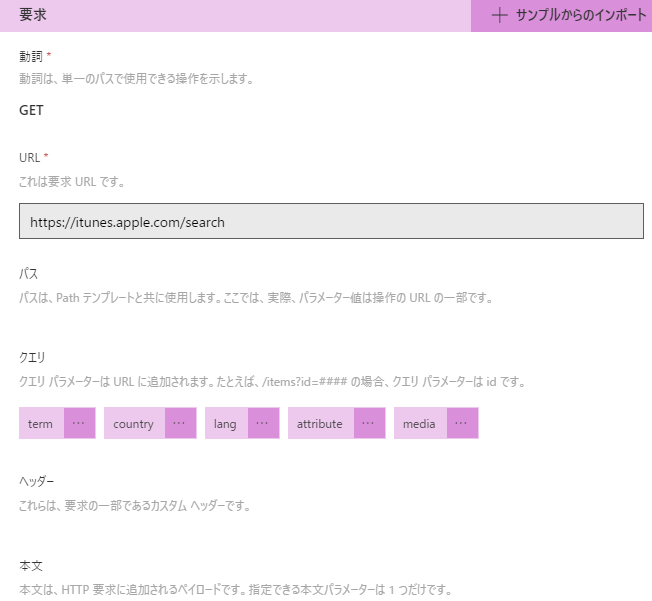Click サンプルからのインポート button

pyautogui.click(x=561, y=15)
